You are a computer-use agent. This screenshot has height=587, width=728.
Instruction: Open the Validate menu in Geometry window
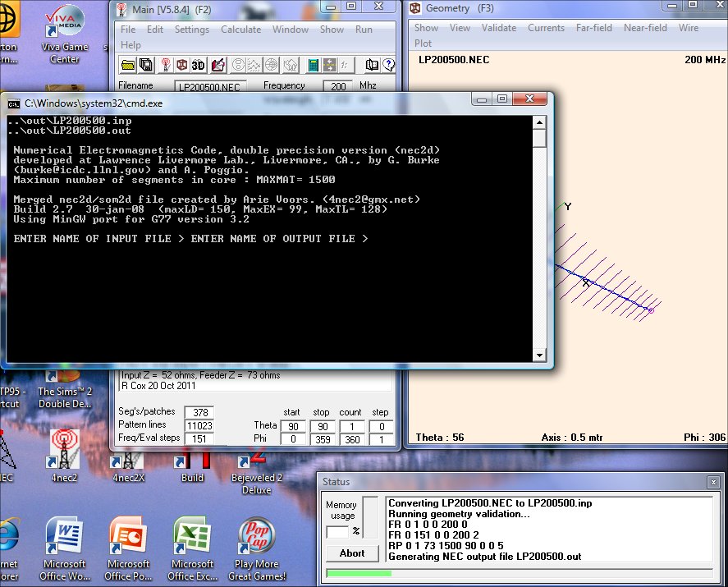[x=499, y=27]
